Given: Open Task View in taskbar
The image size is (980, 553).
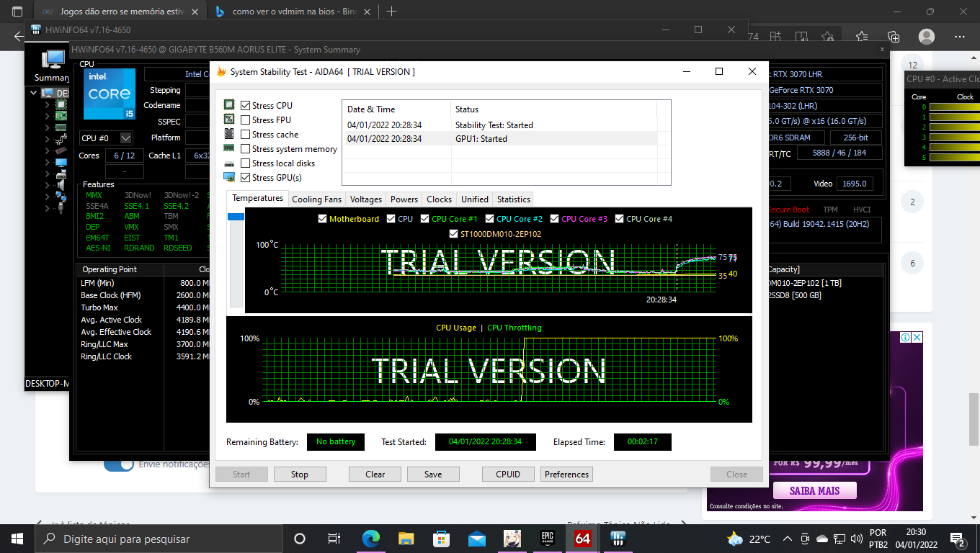Looking at the screenshot, I should [x=334, y=539].
